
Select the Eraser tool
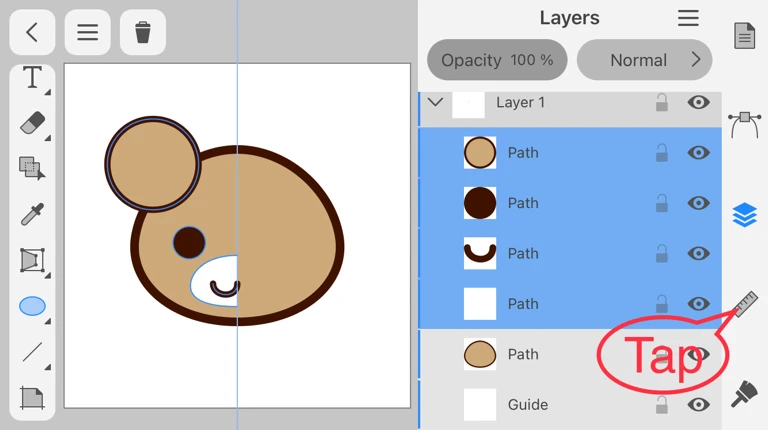coord(32,124)
